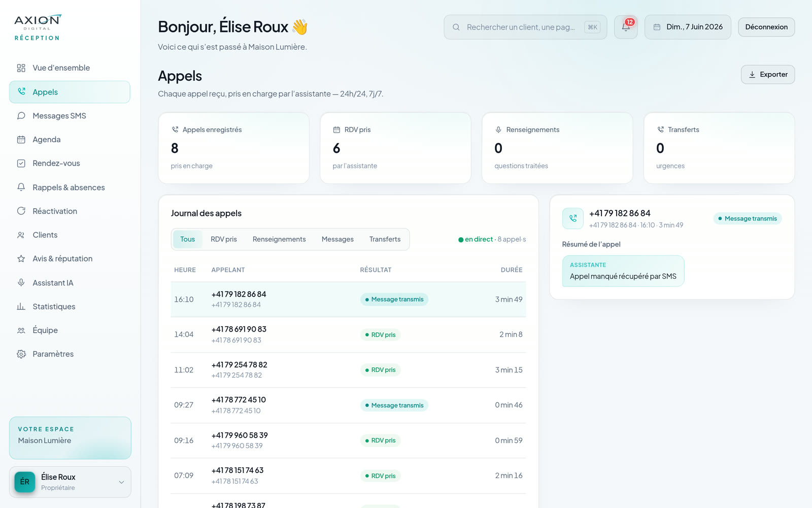
Task: Click the Messages SMS bubble icon
Action: tap(21, 116)
